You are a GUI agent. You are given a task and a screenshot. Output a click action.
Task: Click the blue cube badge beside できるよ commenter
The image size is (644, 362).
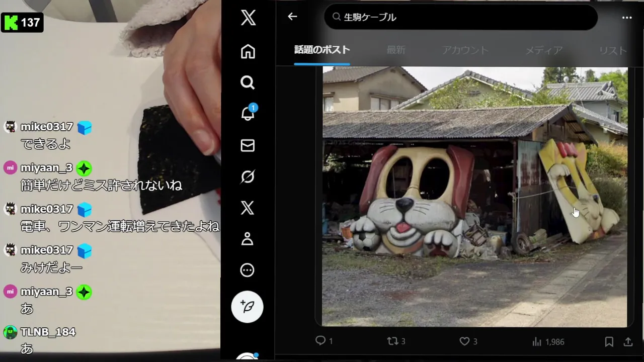(x=84, y=127)
